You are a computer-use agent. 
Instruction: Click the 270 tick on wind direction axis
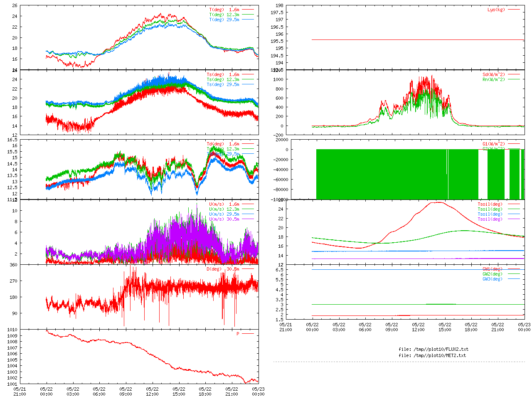click(x=14, y=281)
